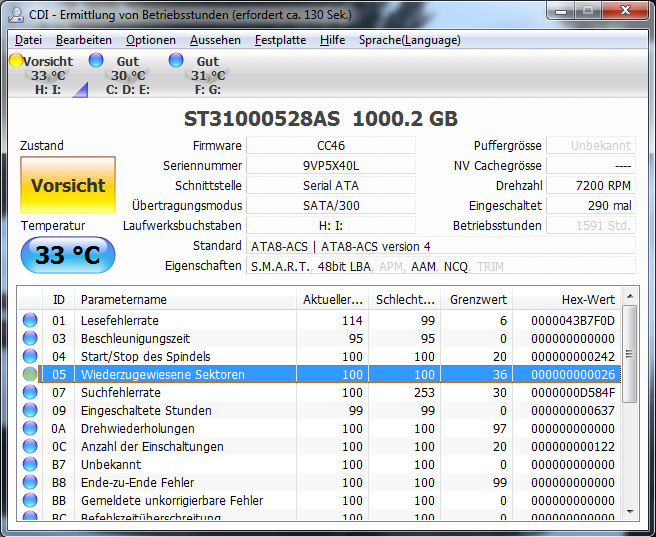Image resolution: width=656 pixels, height=537 pixels.
Task: Click the Eigenschaften field with S.M.A.R.T.
Action: tap(441, 266)
